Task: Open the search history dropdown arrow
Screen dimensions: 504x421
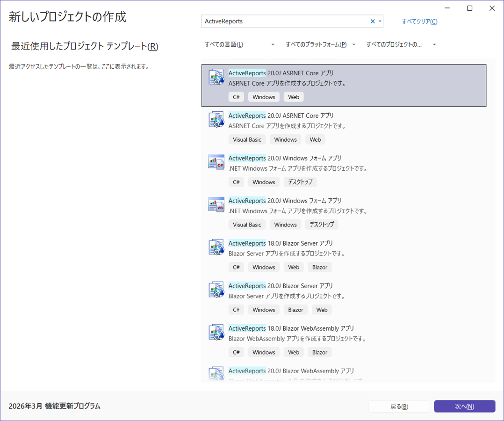Action: [380, 21]
